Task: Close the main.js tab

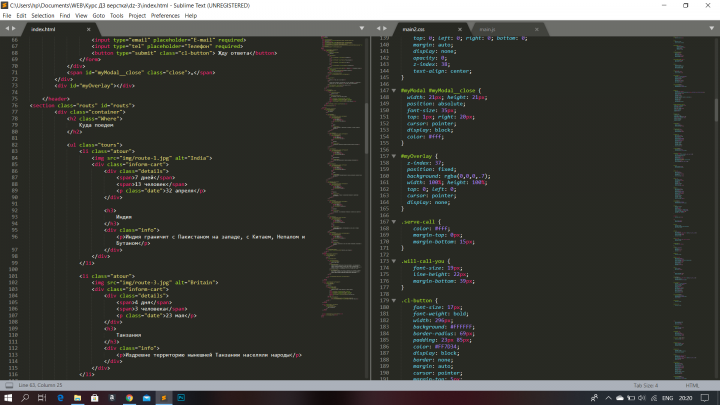Action: tap(536, 29)
